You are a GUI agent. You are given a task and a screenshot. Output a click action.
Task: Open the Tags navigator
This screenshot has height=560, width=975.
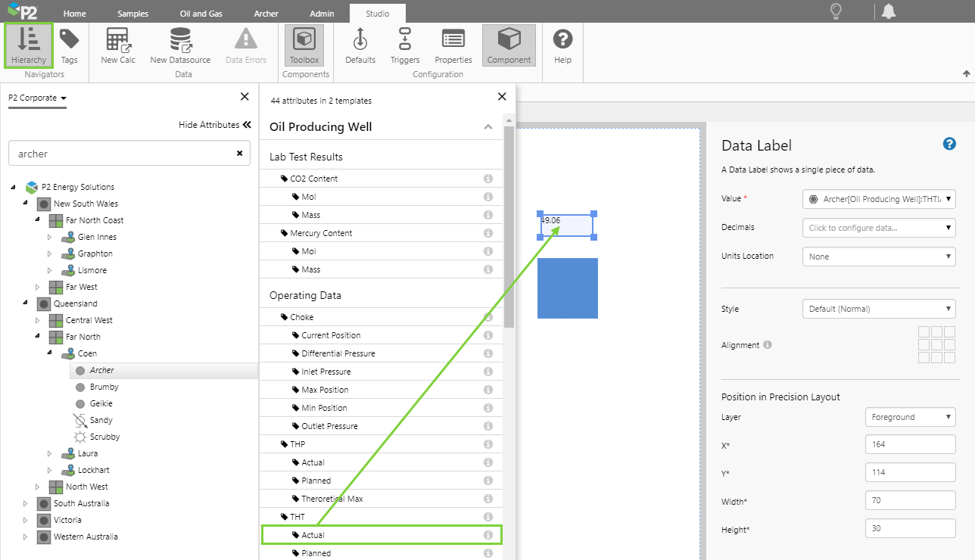tap(69, 45)
